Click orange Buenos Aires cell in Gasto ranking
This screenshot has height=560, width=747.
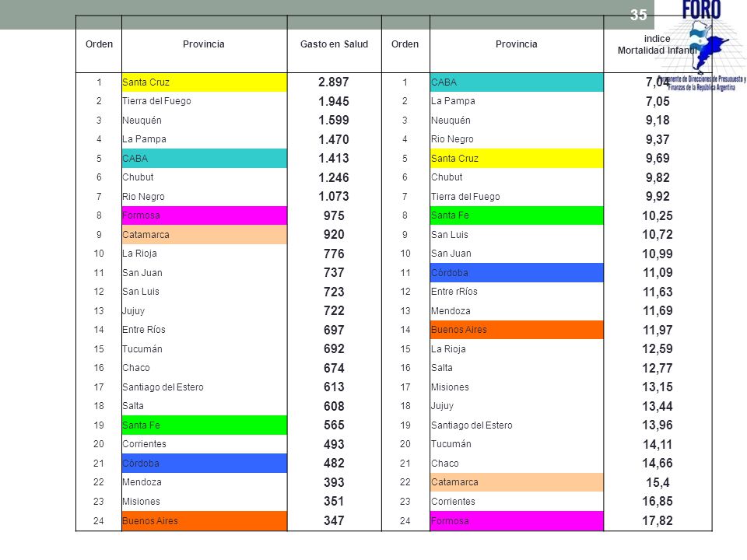click(205, 521)
